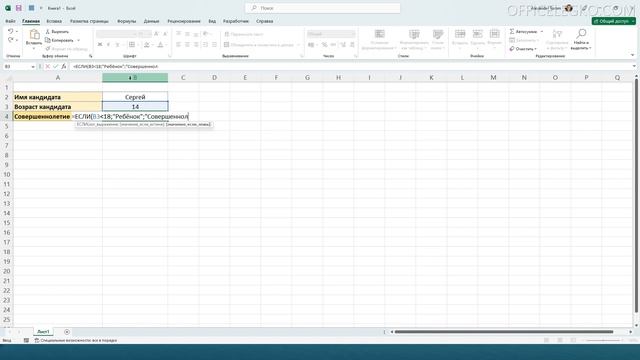640x360 pixels.
Task: Open Copy (Копировать) dropdown arrow
Action: (x=78, y=40)
